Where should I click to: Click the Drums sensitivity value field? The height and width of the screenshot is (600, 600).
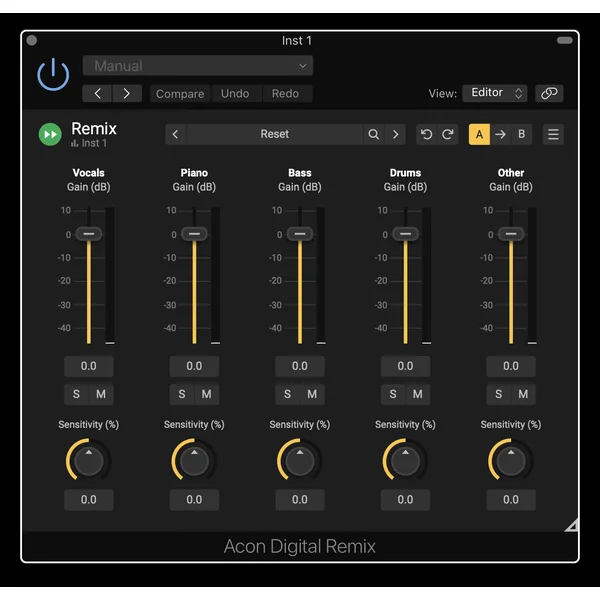click(406, 500)
